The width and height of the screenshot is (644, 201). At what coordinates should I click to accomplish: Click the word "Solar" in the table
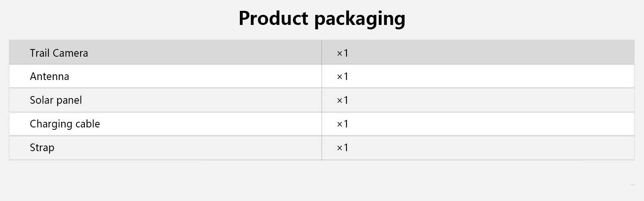coord(41,100)
